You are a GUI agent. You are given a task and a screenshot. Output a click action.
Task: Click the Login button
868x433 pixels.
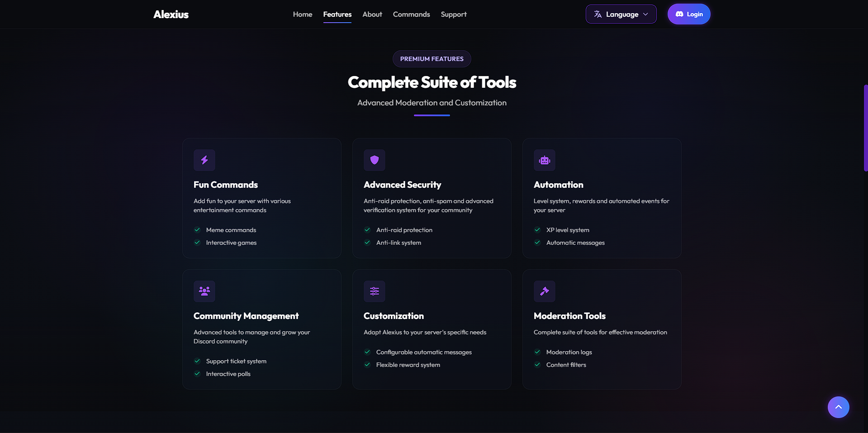(x=688, y=14)
